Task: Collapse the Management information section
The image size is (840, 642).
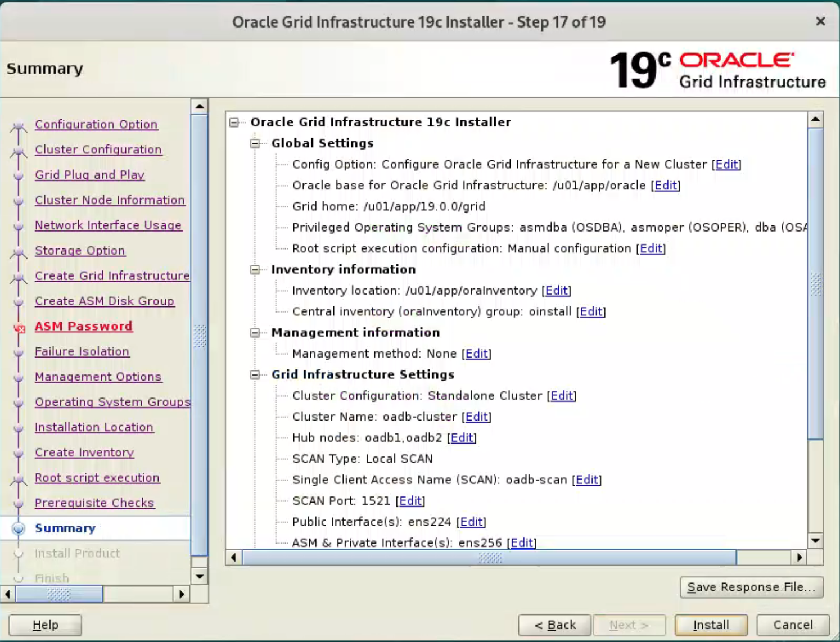Action: pos(255,333)
